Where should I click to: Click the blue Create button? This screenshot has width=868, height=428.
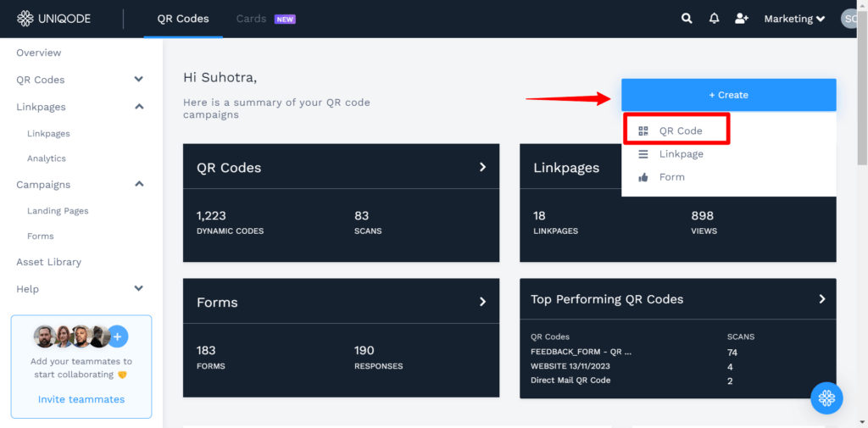728,95
